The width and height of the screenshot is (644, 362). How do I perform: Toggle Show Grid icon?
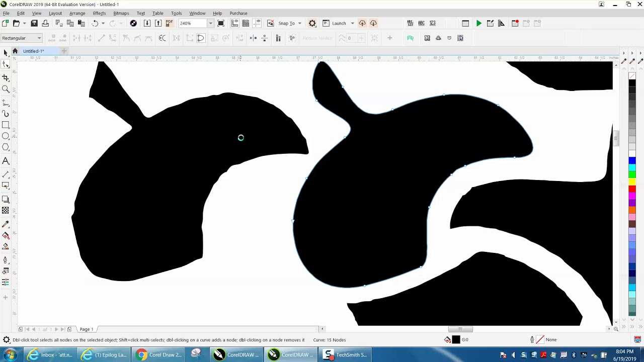tap(246, 23)
